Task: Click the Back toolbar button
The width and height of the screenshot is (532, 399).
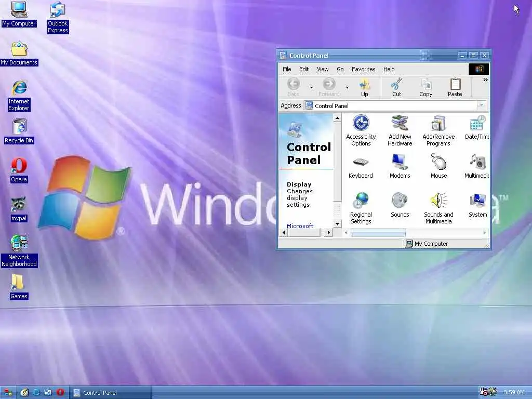Action: pos(293,87)
